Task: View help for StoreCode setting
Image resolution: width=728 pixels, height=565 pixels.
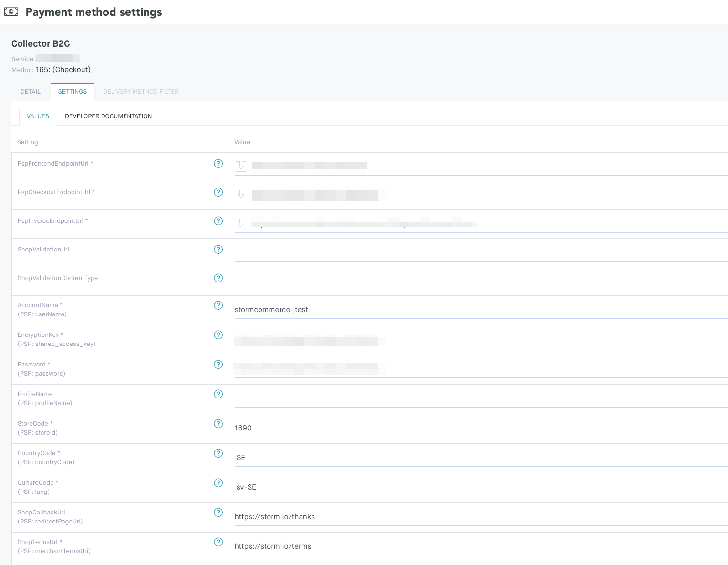Action: click(218, 424)
